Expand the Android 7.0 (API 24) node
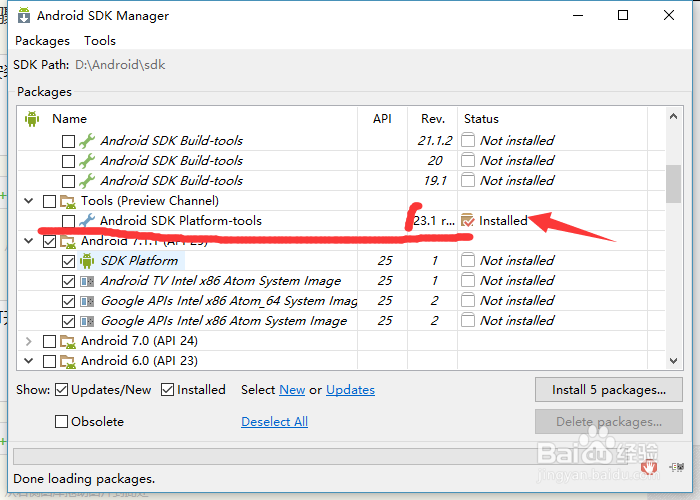This screenshot has width=700, height=500. (x=29, y=341)
